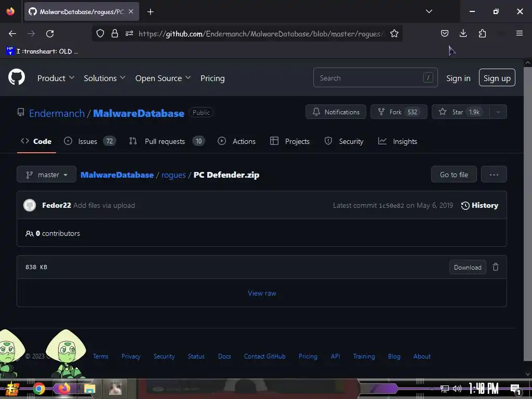This screenshot has width=532, height=399.
Task: Click Sign in
Action: pyautogui.click(x=458, y=78)
